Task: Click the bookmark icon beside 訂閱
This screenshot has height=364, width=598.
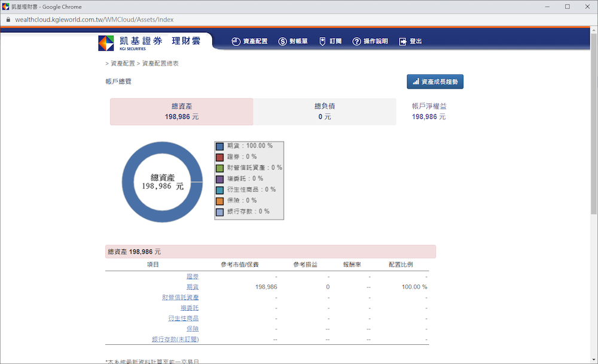Action: click(x=322, y=41)
